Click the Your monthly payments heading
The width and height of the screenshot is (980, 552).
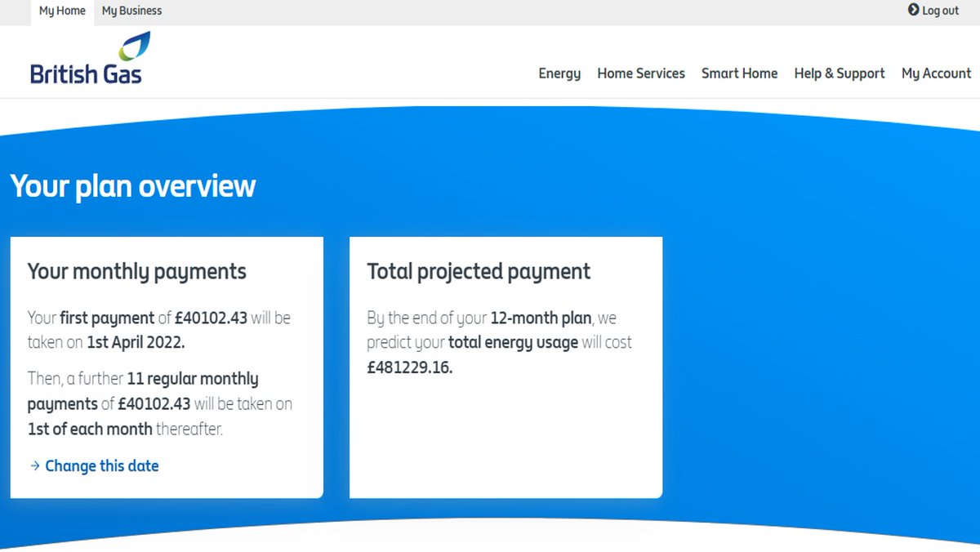pyautogui.click(x=137, y=272)
